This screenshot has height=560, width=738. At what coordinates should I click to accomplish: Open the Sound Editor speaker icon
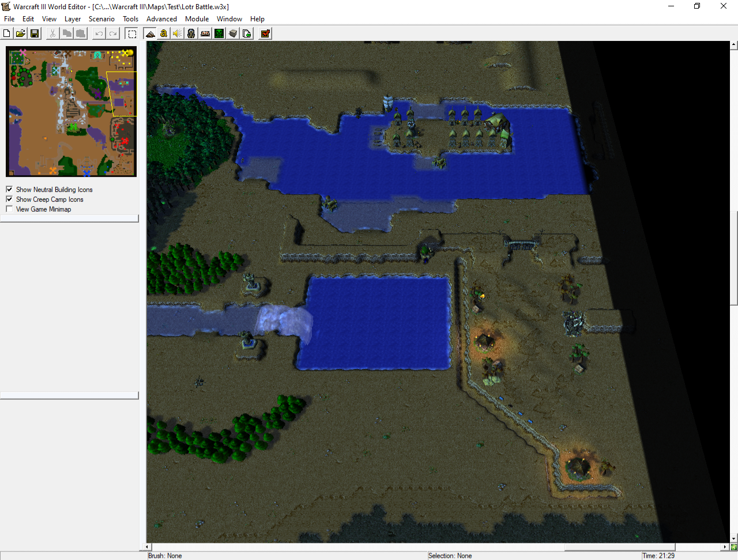178,33
